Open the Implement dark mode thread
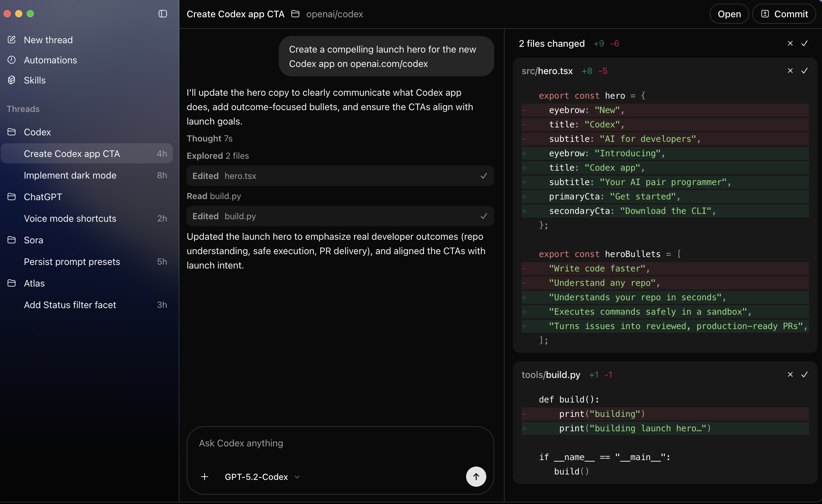The image size is (822, 504). click(87, 175)
